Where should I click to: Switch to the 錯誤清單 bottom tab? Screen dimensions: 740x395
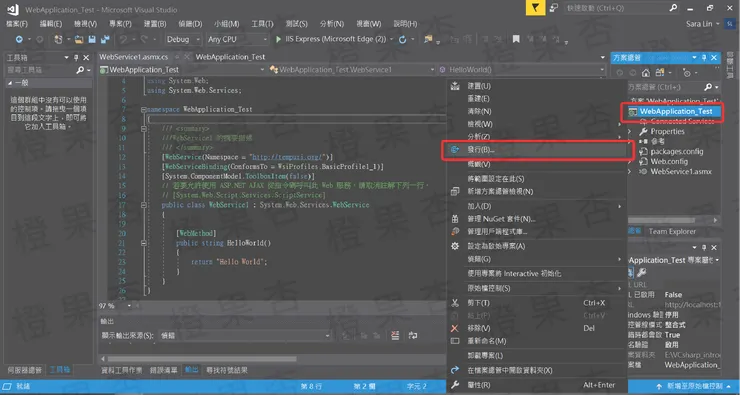(164, 370)
